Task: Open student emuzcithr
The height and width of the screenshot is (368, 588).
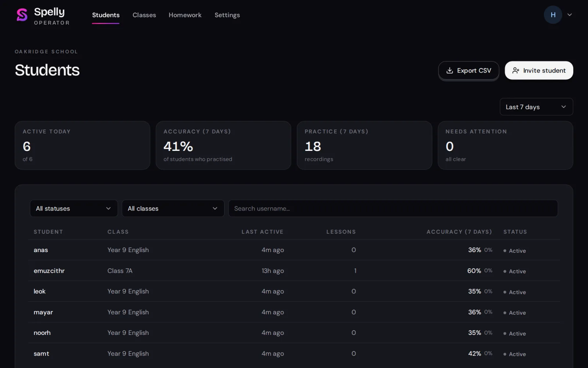Action: [x=49, y=270]
